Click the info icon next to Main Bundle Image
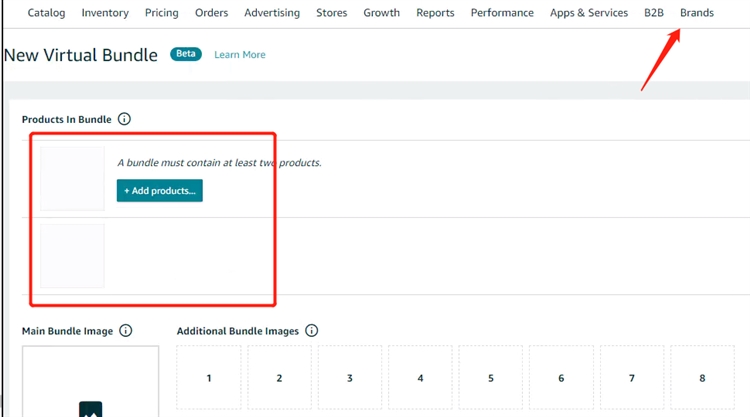Viewport: 750px width, 417px height. pyautogui.click(x=125, y=331)
